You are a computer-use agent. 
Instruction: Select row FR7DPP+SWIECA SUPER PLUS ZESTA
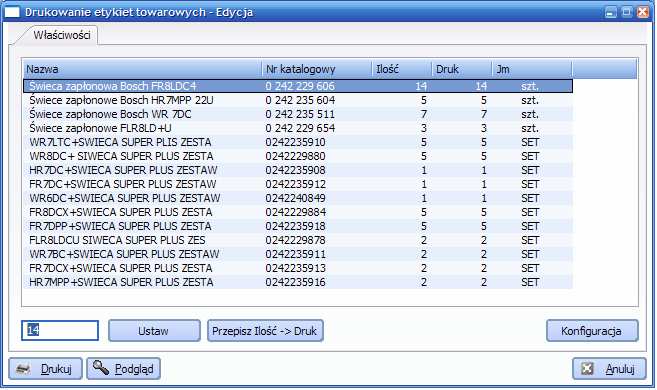point(298,226)
